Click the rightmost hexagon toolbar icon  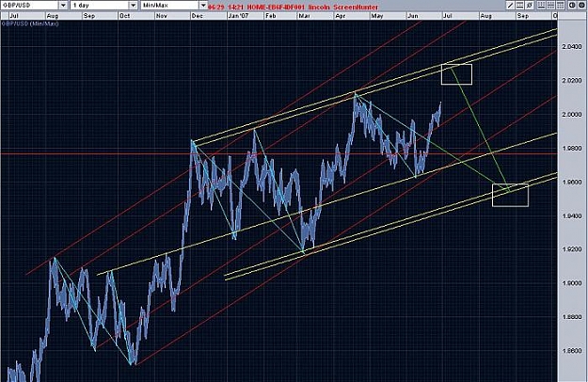581,6
